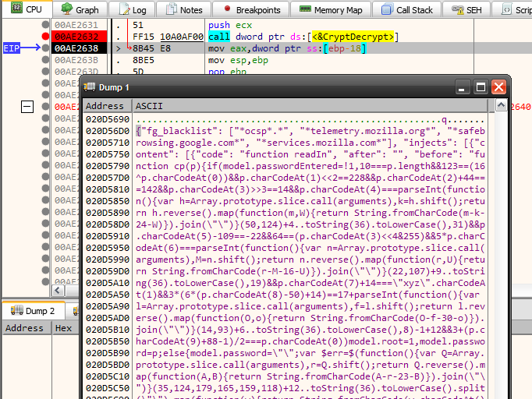
Task: Click the EIP register marker
Action: 12,48
